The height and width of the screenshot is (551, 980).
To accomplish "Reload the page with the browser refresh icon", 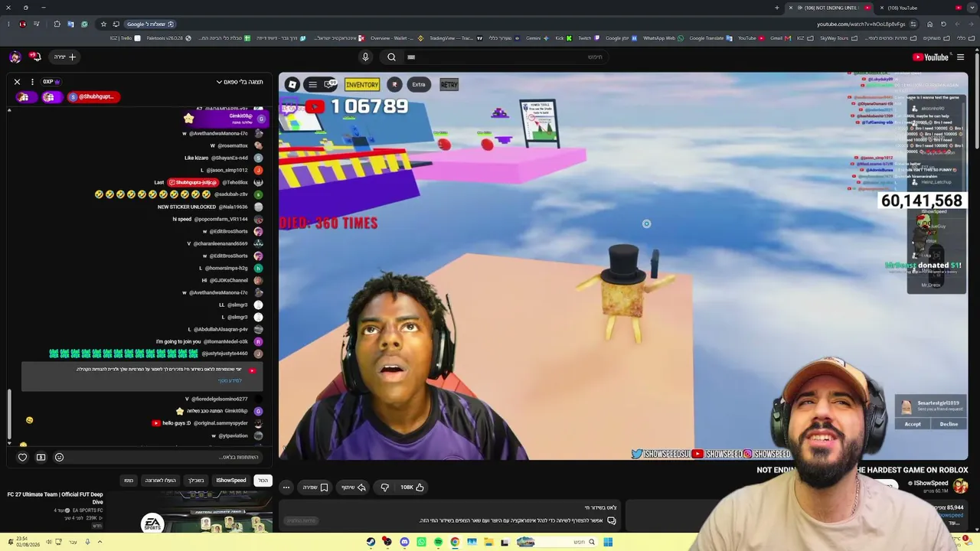I will (x=943, y=24).
